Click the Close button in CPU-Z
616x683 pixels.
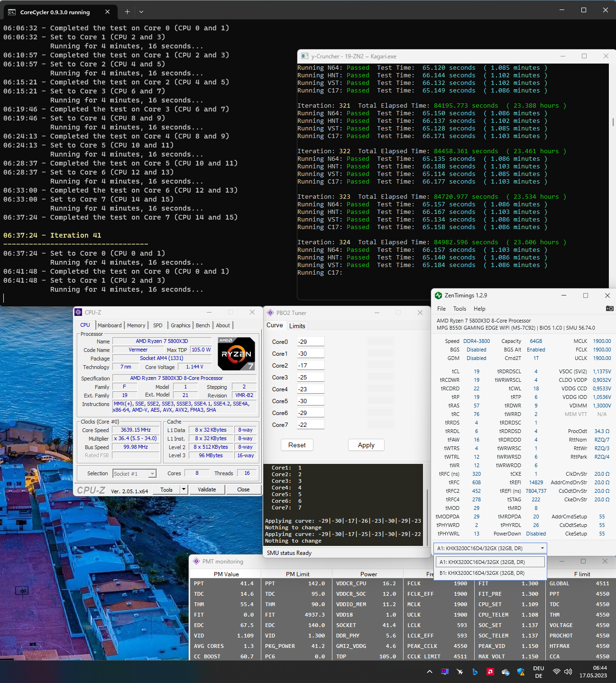tap(243, 489)
